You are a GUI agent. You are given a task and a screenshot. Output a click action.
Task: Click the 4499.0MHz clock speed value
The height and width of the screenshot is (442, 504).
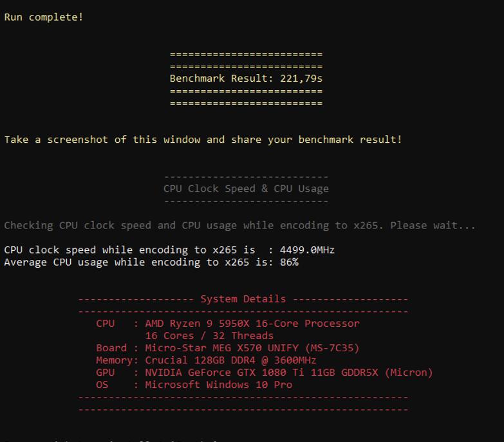coord(307,250)
